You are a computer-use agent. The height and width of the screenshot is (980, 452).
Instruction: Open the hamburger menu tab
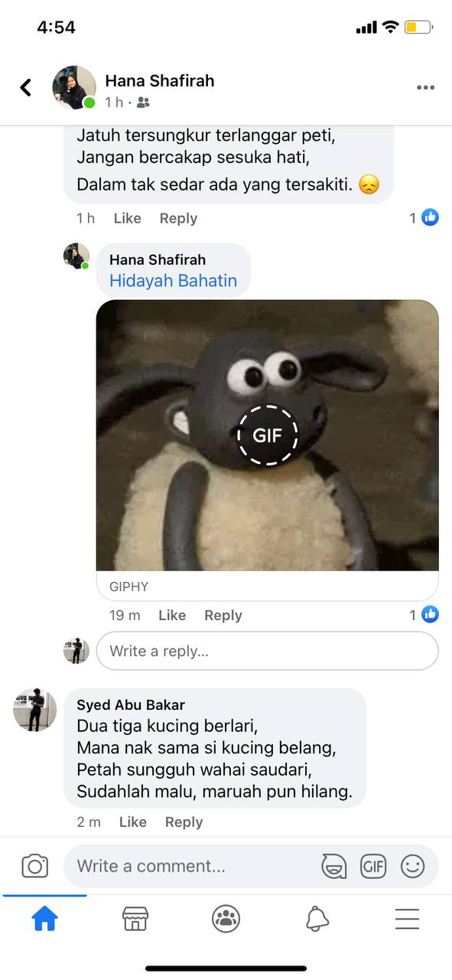tap(407, 919)
